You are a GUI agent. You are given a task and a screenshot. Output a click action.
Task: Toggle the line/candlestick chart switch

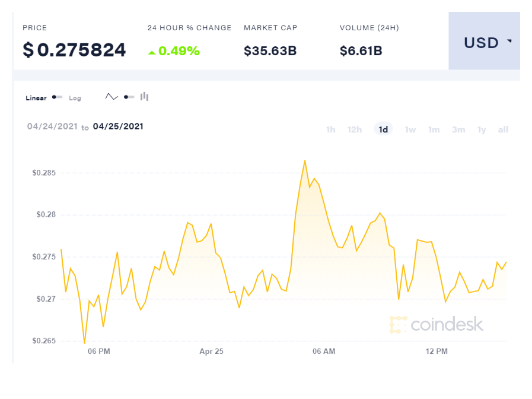coord(129,97)
